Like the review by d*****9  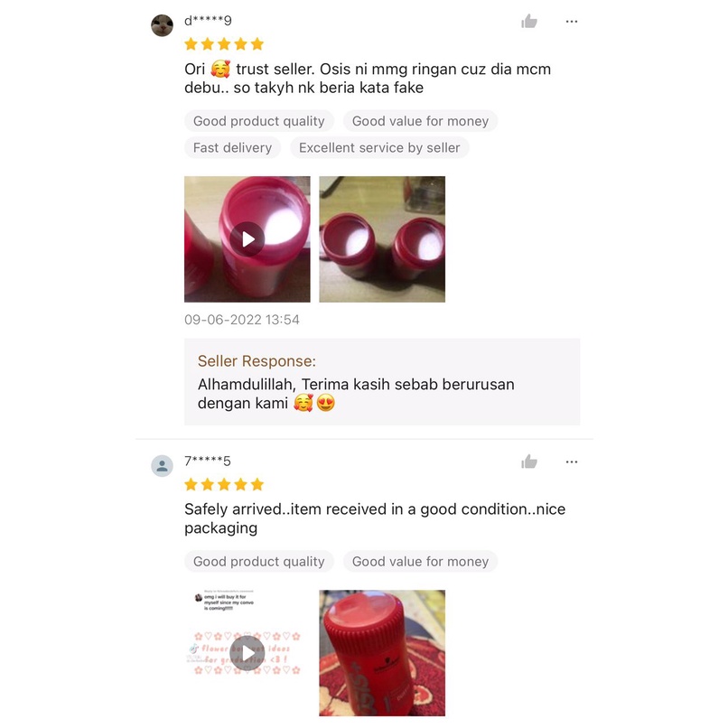528,22
